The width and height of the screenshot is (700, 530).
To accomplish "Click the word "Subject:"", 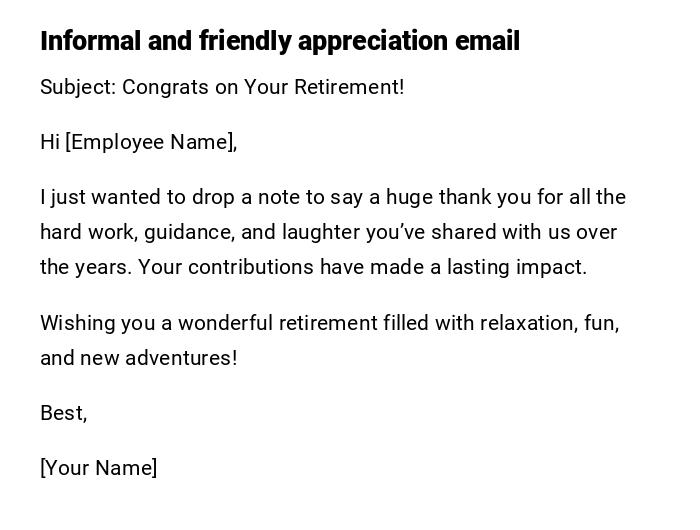I will pyautogui.click(x=78, y=87).
